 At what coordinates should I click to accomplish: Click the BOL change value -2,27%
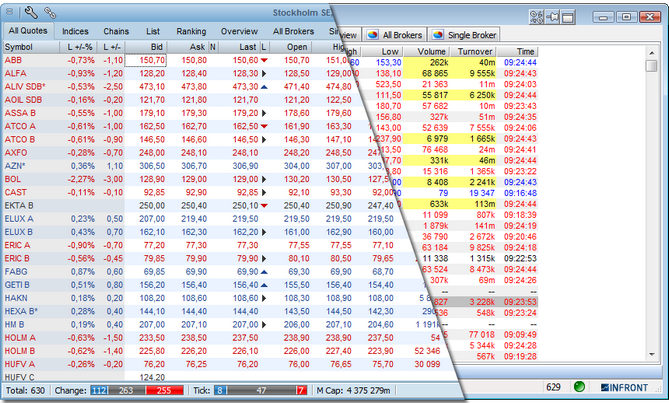pos(81,179)
